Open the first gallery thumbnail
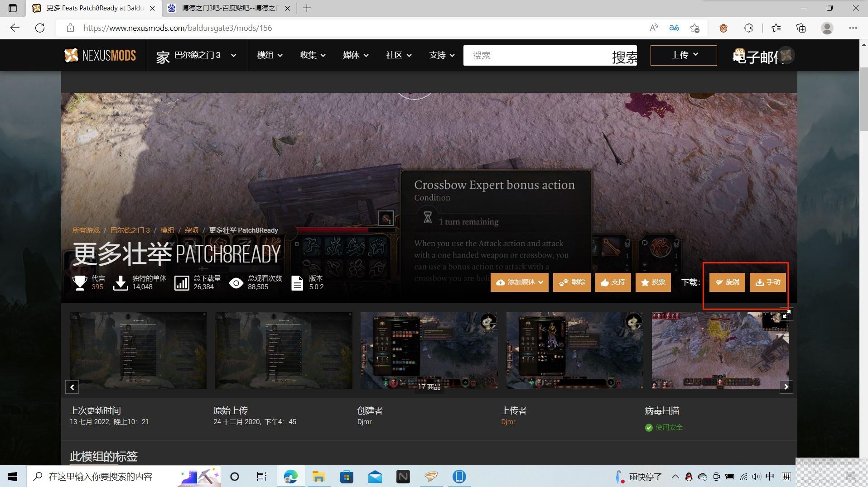Image resolution: width=868 pixels, height=487 pixels. pyautogui.click(x=138, y=350)
